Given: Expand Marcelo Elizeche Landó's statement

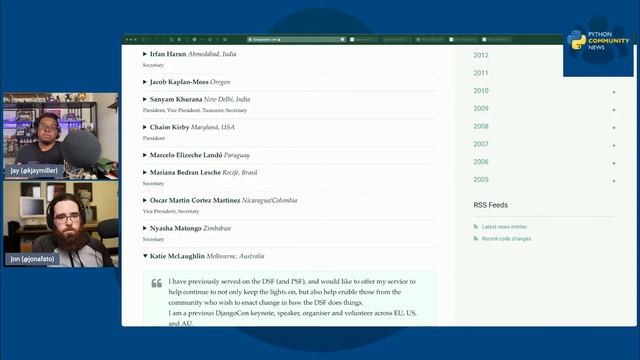Looking at the screenshot, I should [x=144, y=155].
